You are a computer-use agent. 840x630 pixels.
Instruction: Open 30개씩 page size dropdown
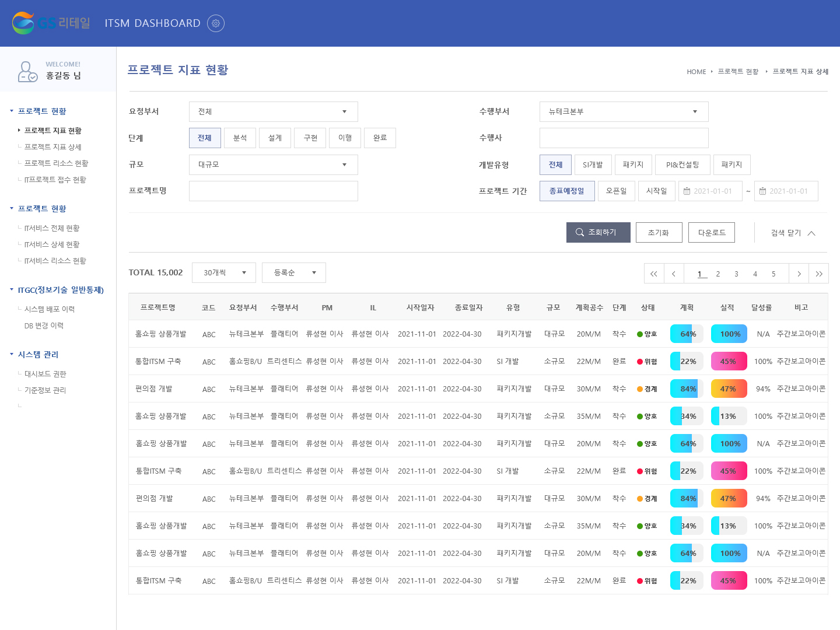click(224, 272)
